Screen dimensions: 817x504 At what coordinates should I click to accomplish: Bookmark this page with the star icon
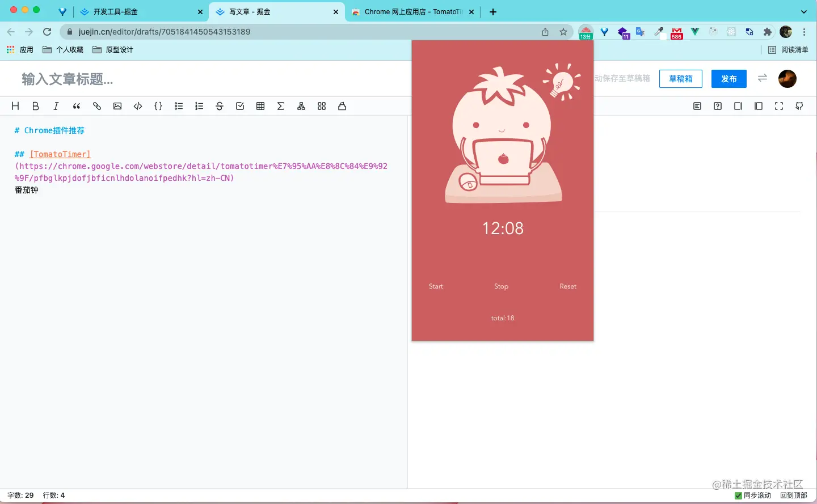[563, 32]
